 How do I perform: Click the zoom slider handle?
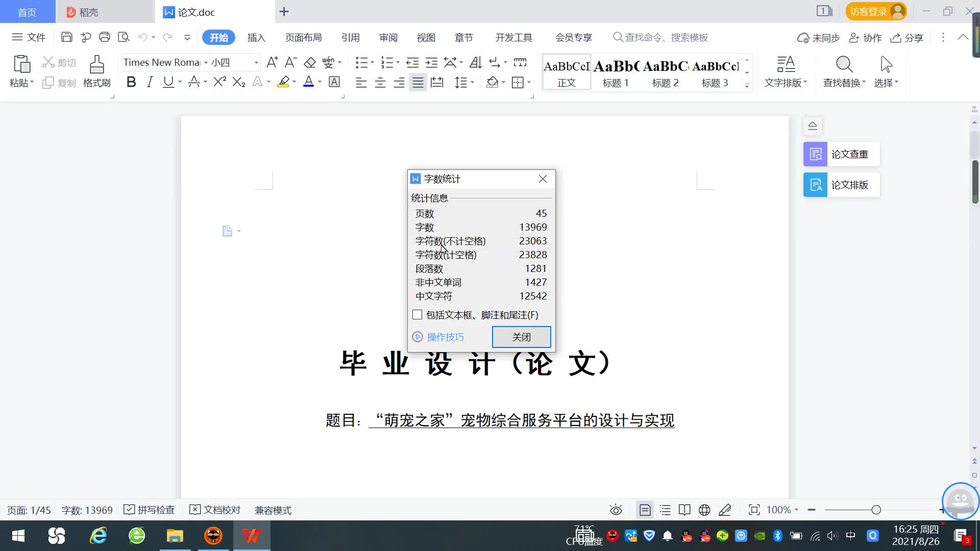[x=876, y=510]
